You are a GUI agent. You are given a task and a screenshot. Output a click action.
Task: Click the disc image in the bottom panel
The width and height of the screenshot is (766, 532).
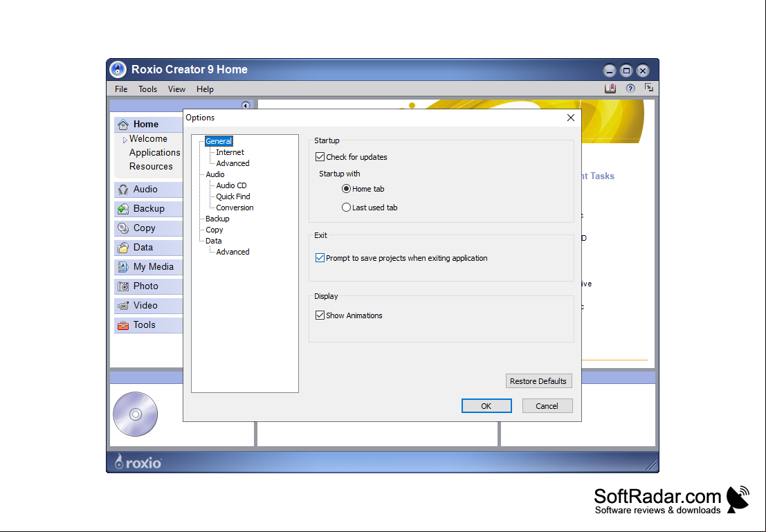[136, 414]
